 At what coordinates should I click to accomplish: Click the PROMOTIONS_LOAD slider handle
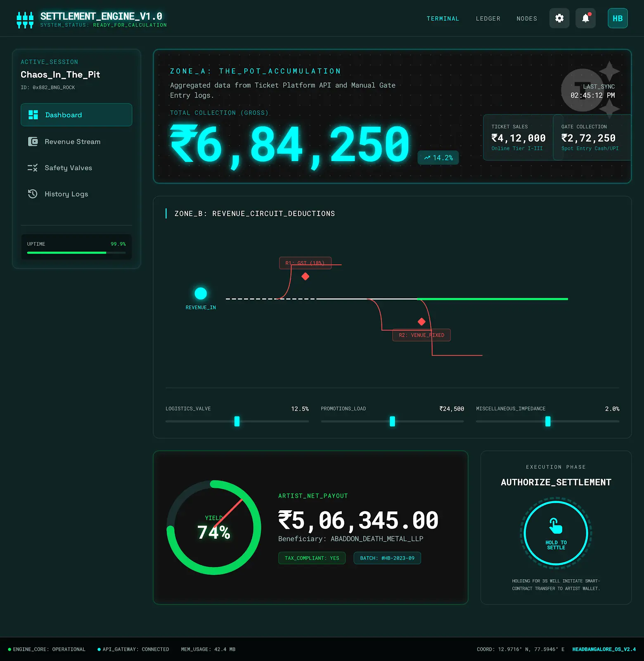coord(392,421)
